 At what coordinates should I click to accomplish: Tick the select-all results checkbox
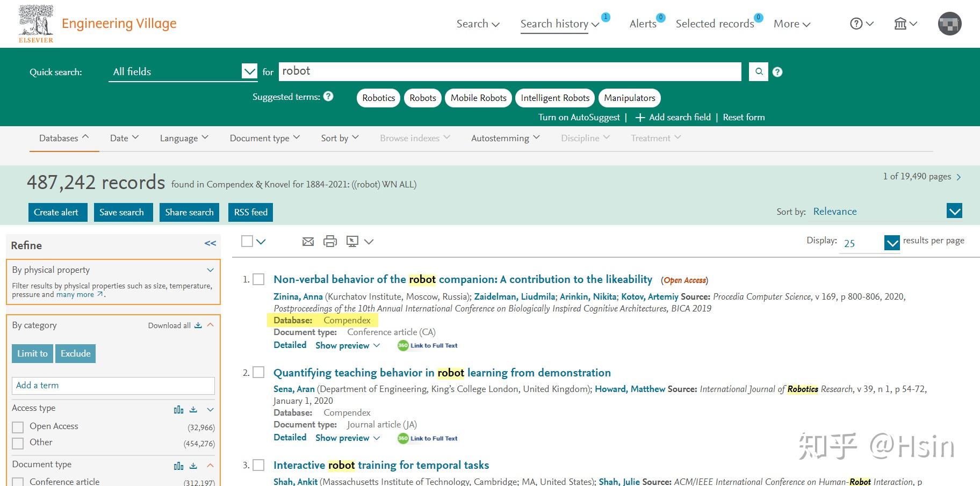[x=247, y=241]
